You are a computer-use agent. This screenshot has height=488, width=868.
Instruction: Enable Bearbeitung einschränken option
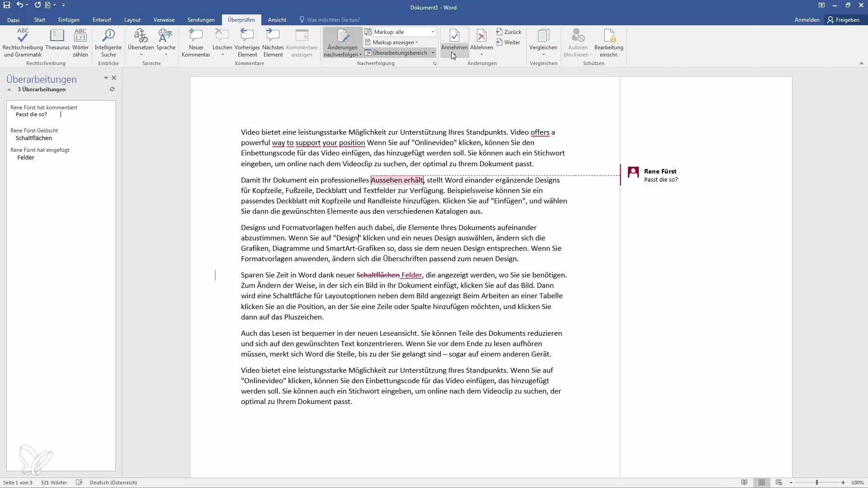[x=609, y=42]
